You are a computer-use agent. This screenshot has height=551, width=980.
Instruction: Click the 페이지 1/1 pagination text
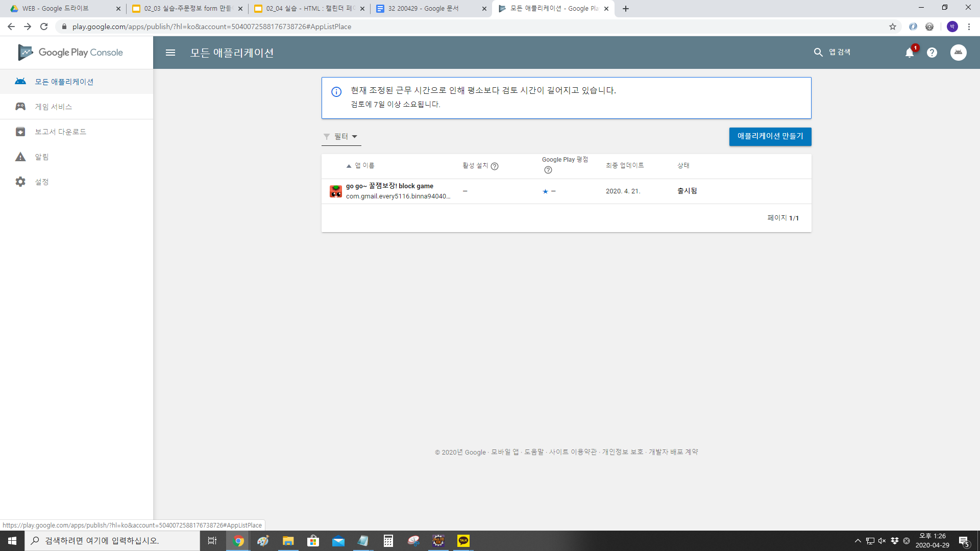pyautogui.click(x=783, y=218)
